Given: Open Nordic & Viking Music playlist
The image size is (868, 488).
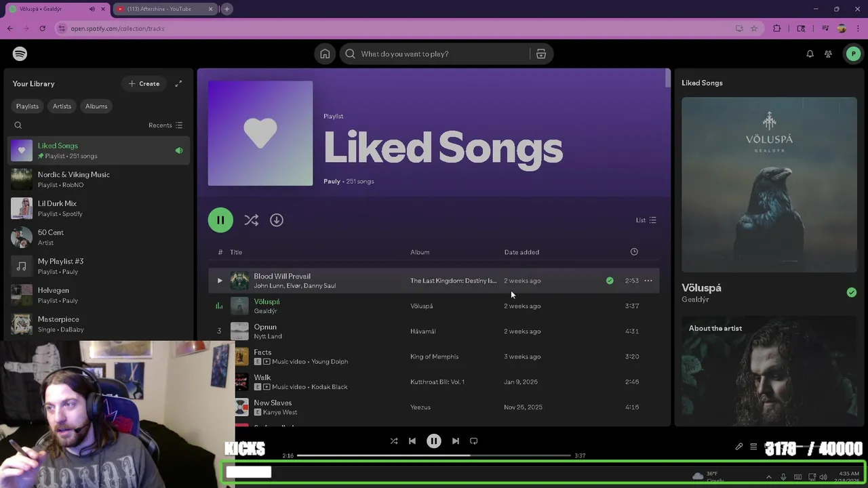Looking at the screenshot, I should tap(99, 180).
